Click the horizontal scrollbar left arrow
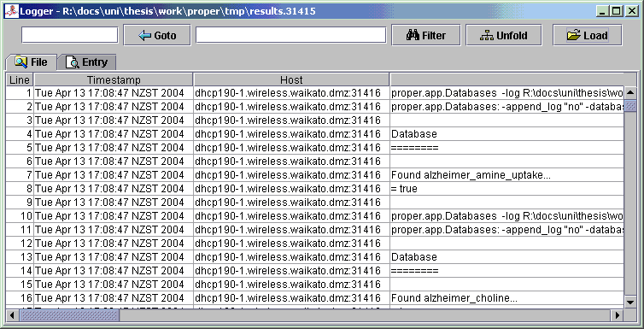 tap(12, 315)
